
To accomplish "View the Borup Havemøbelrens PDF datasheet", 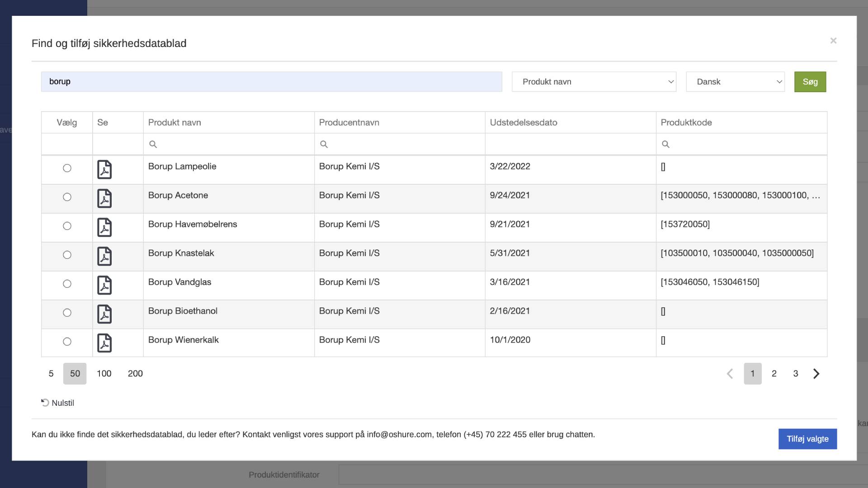I will tap(104, 227).
